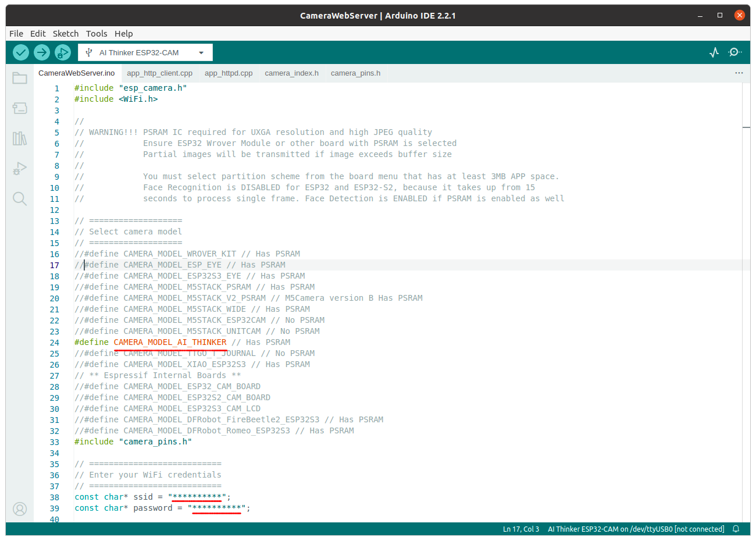This screenshot has width=756, height=541.
Task: Switch to the app_httpd.cpp tab
Action: pos(229,73)
